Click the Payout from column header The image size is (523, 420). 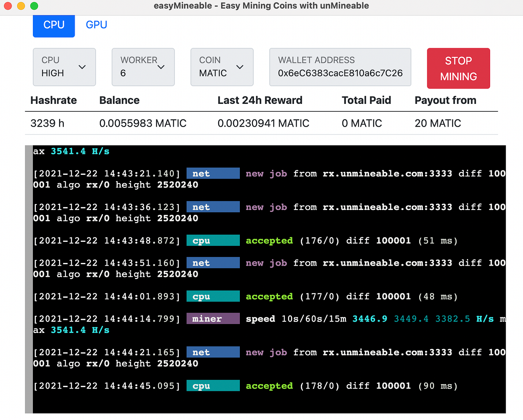pos(445,100)
